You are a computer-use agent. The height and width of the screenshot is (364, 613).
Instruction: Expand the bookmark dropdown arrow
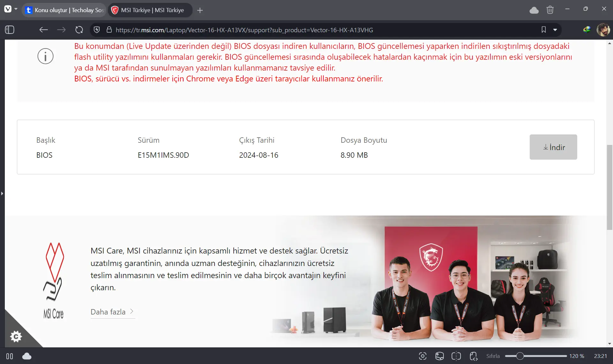tap(555, 30)
